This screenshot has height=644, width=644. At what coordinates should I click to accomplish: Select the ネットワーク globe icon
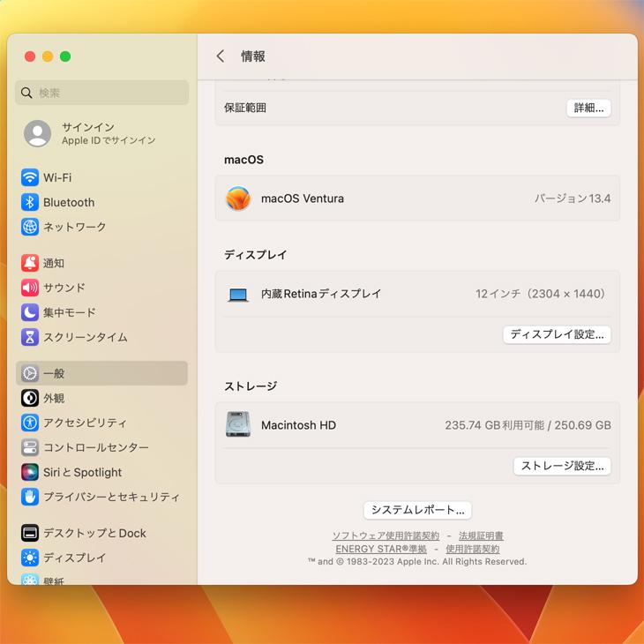(x=30, y=227)
